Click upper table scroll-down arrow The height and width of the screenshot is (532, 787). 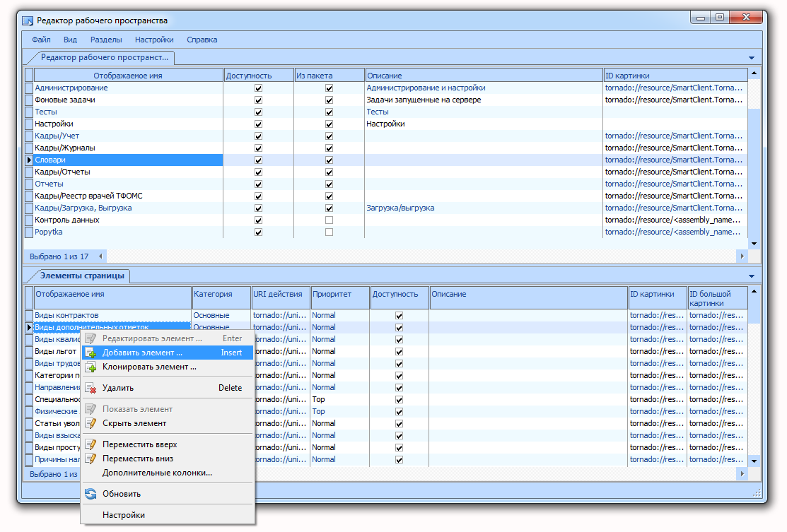(x=754, y=244)
